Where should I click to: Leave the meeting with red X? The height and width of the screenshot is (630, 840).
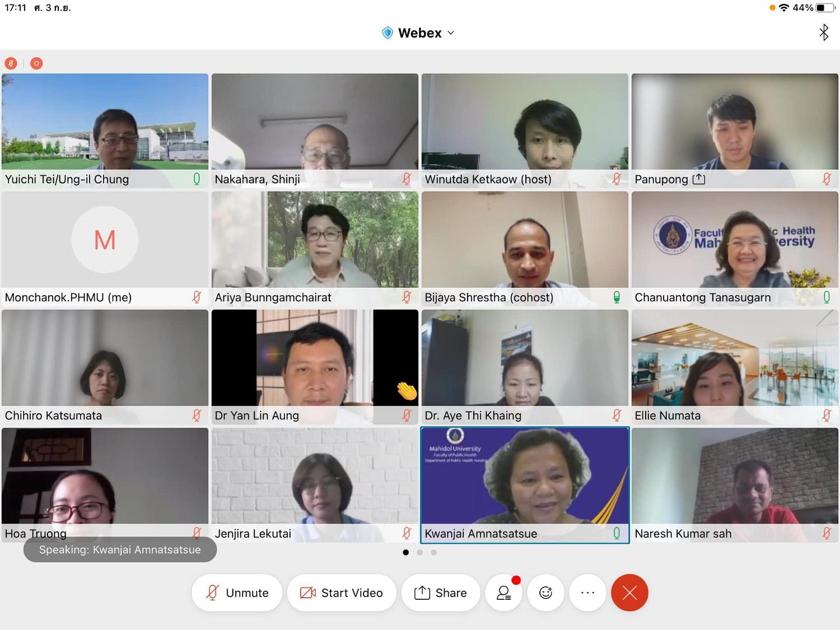[x=629, y=592]
